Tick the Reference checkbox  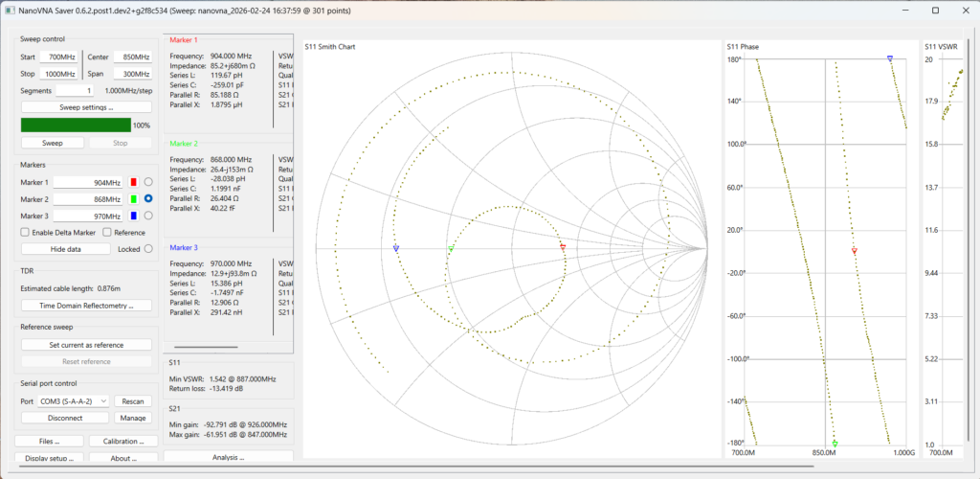pos(107,232)
